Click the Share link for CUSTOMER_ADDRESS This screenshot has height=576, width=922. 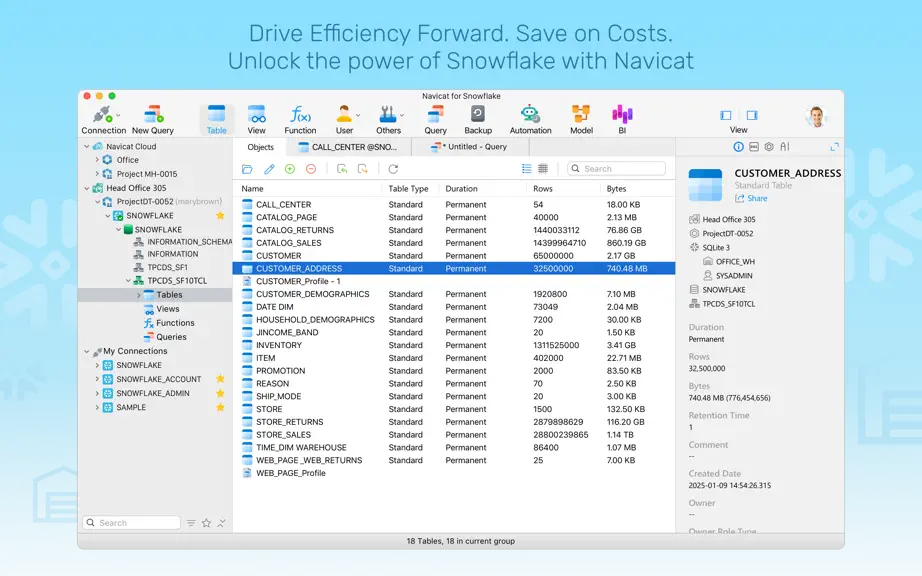751,199
